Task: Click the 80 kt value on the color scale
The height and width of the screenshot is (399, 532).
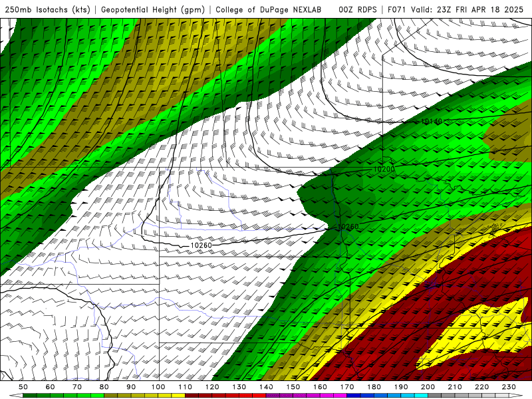Action: [x=104, y=387]
